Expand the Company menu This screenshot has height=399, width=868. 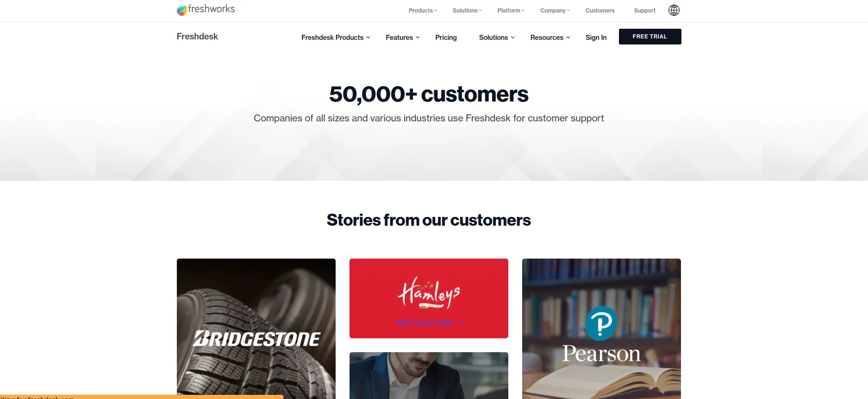tap(555, 11)
